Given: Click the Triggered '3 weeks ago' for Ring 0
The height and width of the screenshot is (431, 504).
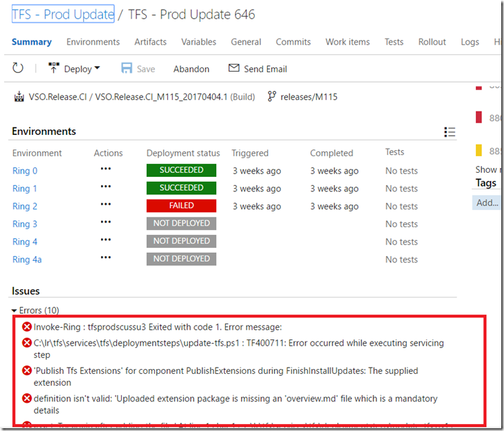Looking at the screenshot, I should pyautogui.click(x=257, y=171).
